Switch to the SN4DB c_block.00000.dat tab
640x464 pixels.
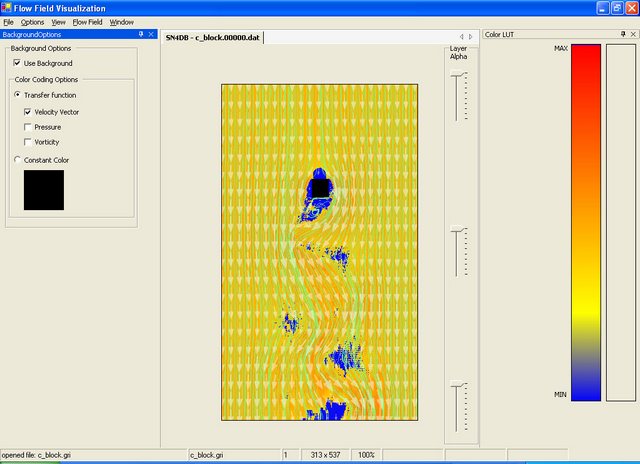[212, 36]
